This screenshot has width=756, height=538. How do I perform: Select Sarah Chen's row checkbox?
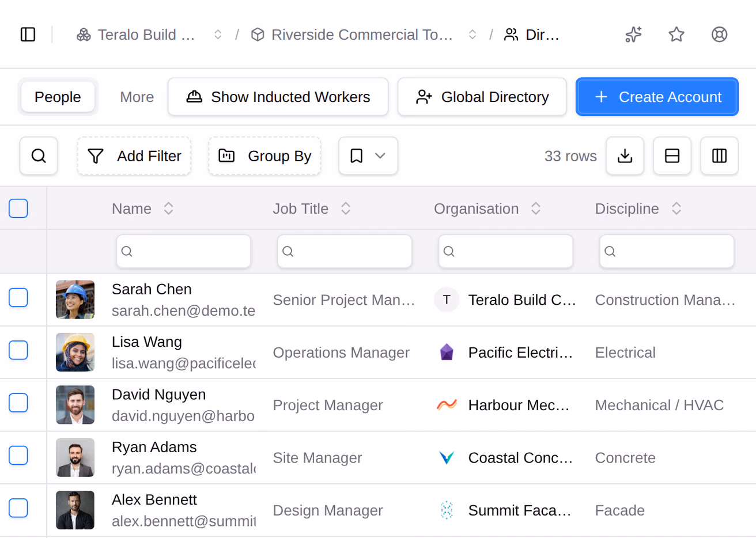pos(18,297)
